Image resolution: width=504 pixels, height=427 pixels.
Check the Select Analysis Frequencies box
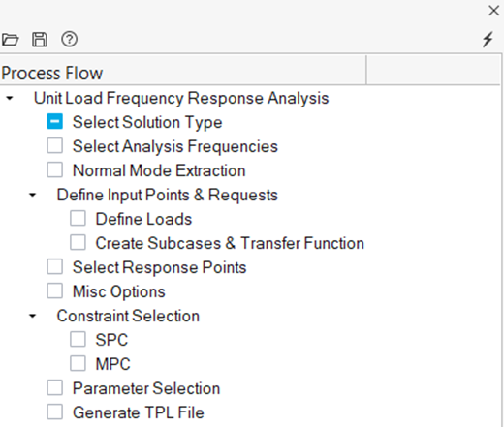pos(54,145)
